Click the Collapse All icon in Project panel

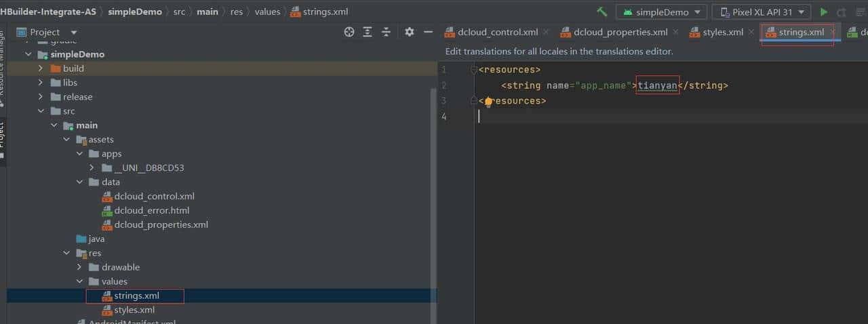coord(387,32)
